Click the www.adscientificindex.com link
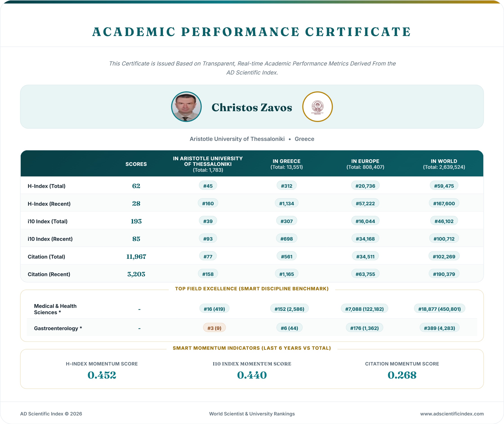504x424 pixels. pos(452,414)
